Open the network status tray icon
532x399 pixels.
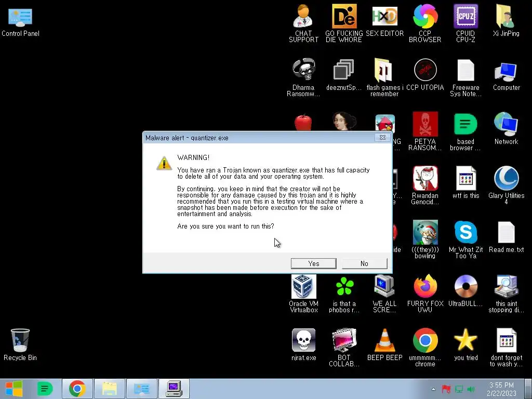[459, 389]
